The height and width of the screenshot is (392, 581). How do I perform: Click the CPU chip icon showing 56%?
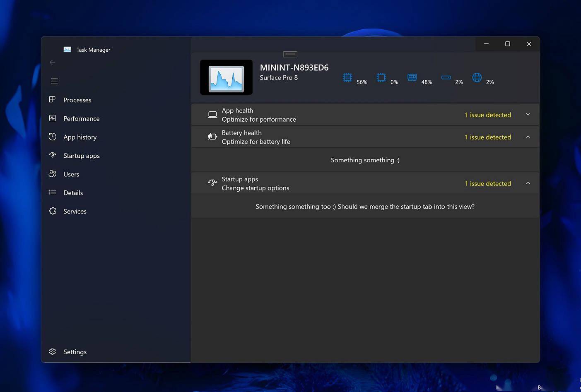(347, 77)
